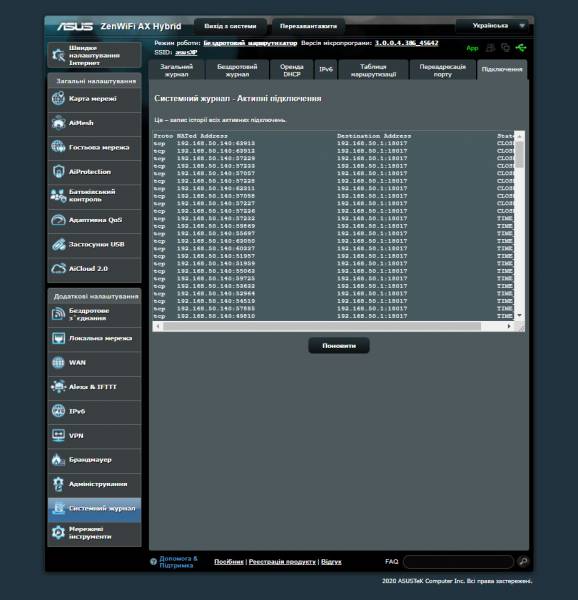Image resolution: width=578 pixels, height=600 pixels.
Task: Open Quick Internet Setup wizard icon
Action: tap(59, 55)
